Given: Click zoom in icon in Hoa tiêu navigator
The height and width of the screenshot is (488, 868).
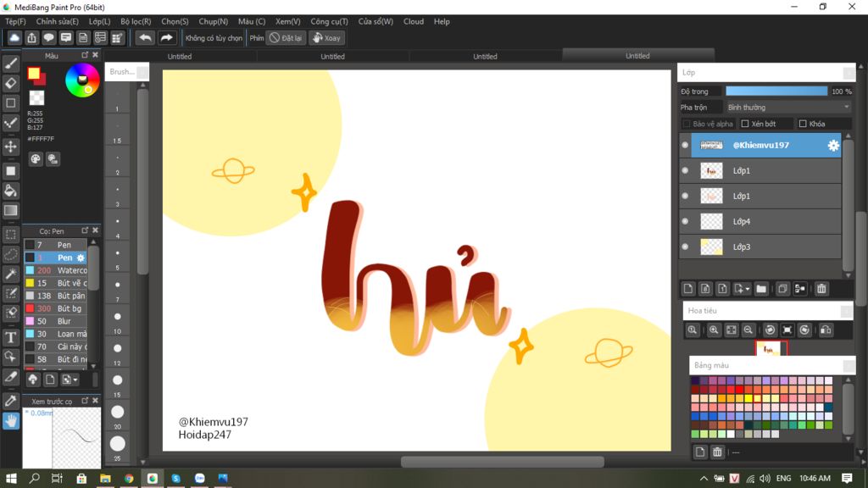Looking at the screenshot, I should [714, 330].
